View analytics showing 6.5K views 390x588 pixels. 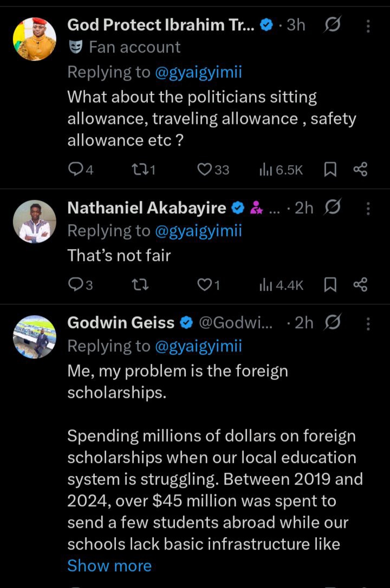(x=281, y=170)
